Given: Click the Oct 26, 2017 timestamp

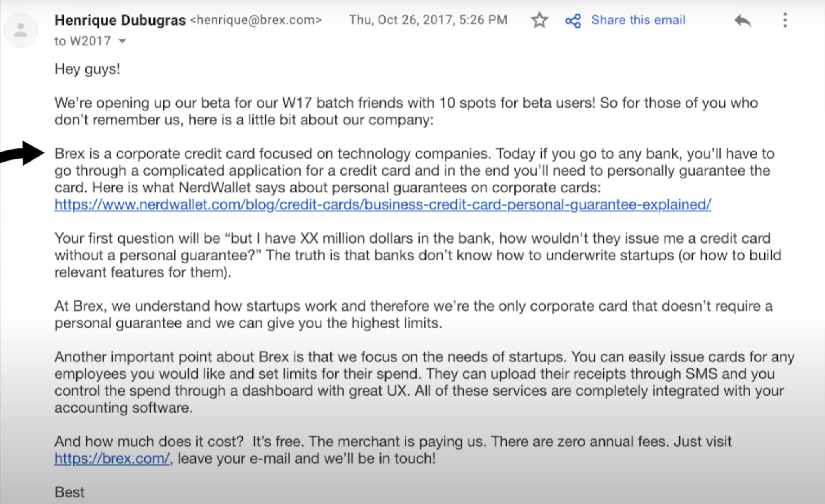Looking at the screenshot, I should pos(428,20).
